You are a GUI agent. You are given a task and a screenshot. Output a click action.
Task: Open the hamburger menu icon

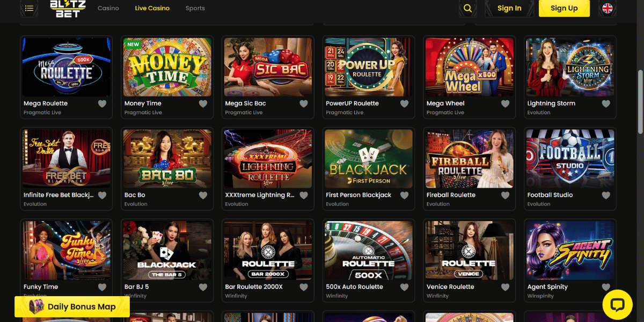pyautogui.click(x=29, y=8)
